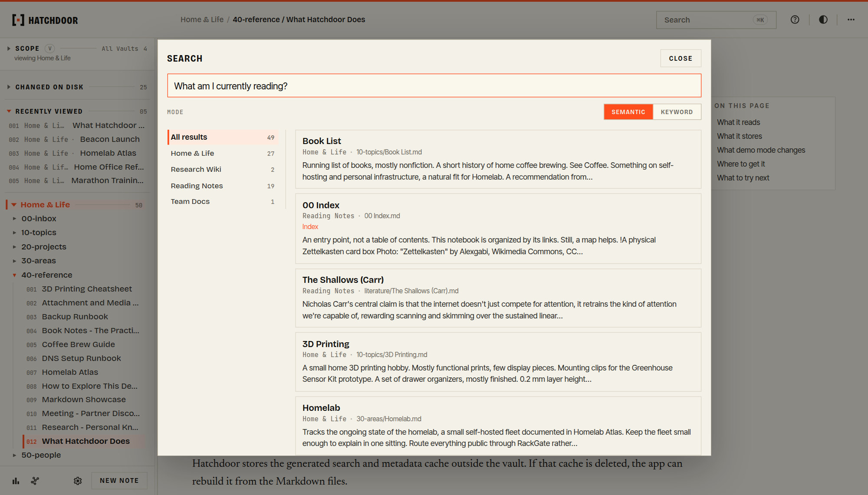Toggle the dark/light theme icon
Viewport: 868px width, 495px height.
[x=823, y=20]
